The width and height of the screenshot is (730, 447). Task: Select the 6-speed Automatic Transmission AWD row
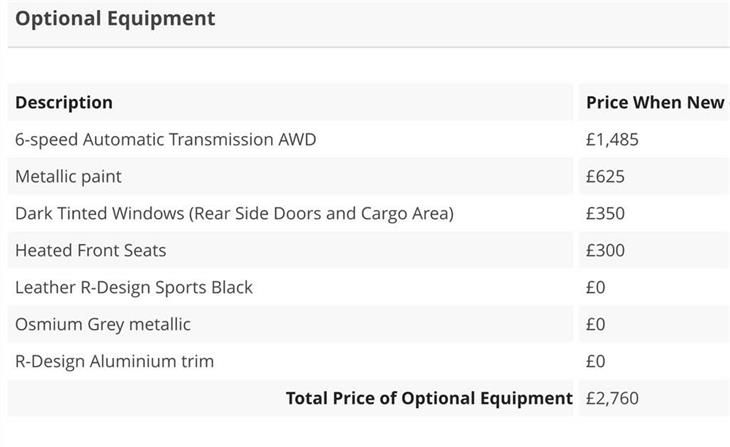pyautogui.click(x=166, y=139)
